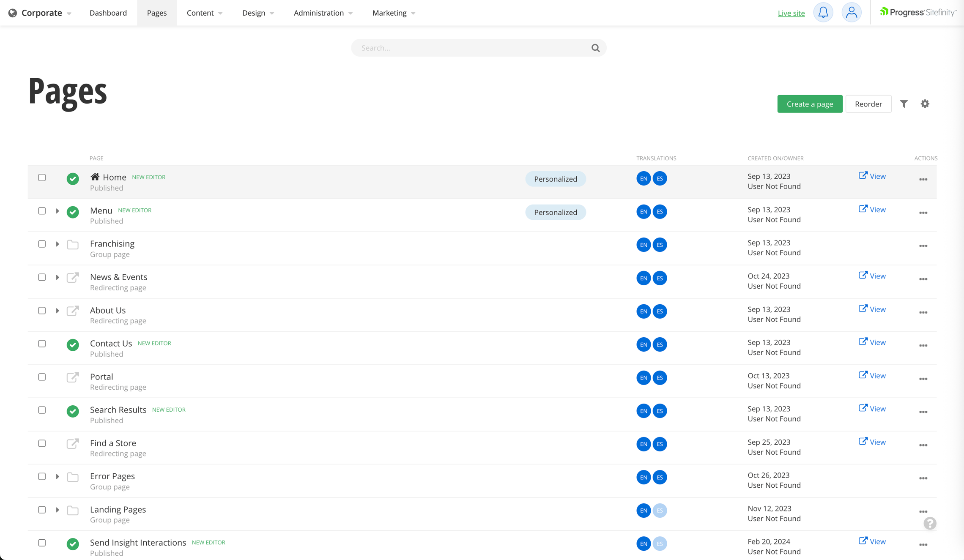Click the notifications bell icon
964x560 pixels.
tap(824, 12)
